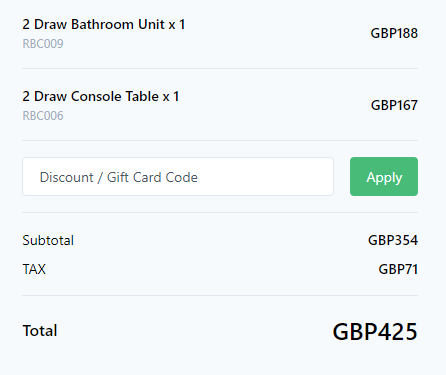Click the GBP71 tax amount
The width and height of the screenshot is (446, 375).
point(398,269)
